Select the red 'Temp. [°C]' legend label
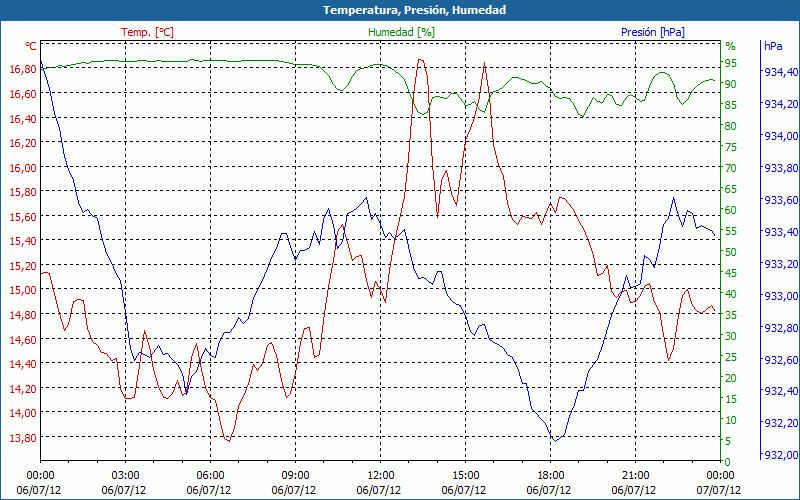This screenshot has height=500, width=800. [147, 32]
